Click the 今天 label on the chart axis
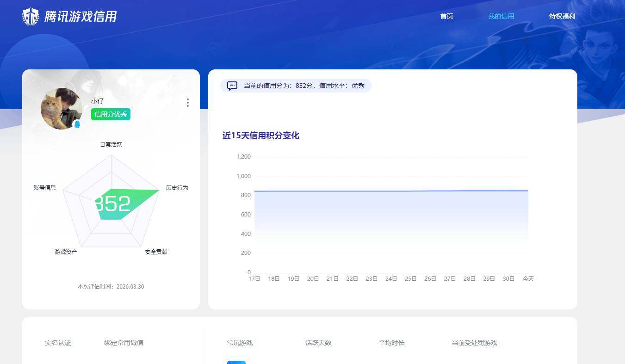625x364 pixels. [528, 279]
